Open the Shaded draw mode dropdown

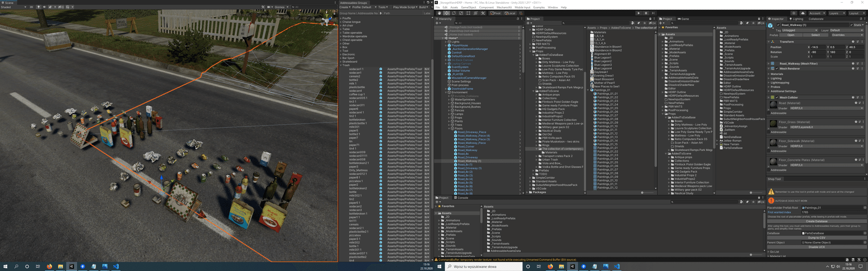click(x=14, y=7)
